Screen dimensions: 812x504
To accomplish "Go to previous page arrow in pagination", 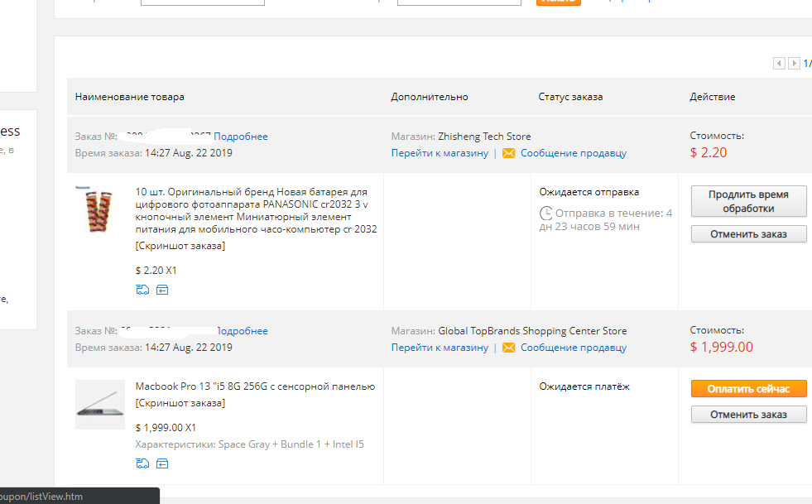I will tap(779, 63).
